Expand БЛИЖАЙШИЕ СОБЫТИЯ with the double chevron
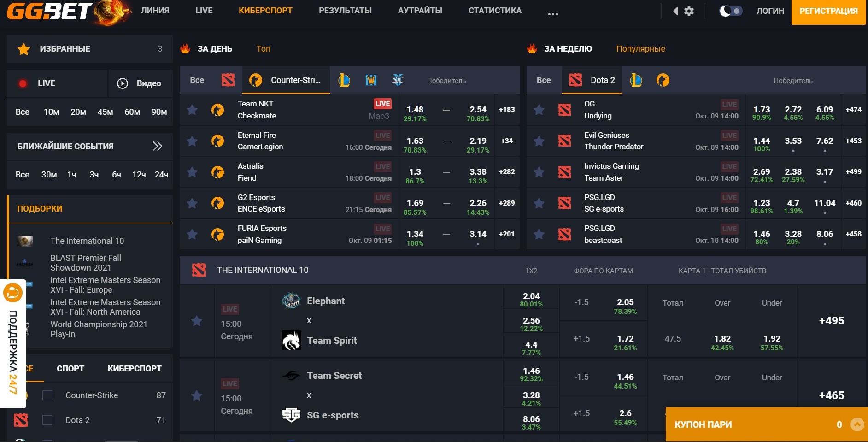 [158, 147]
